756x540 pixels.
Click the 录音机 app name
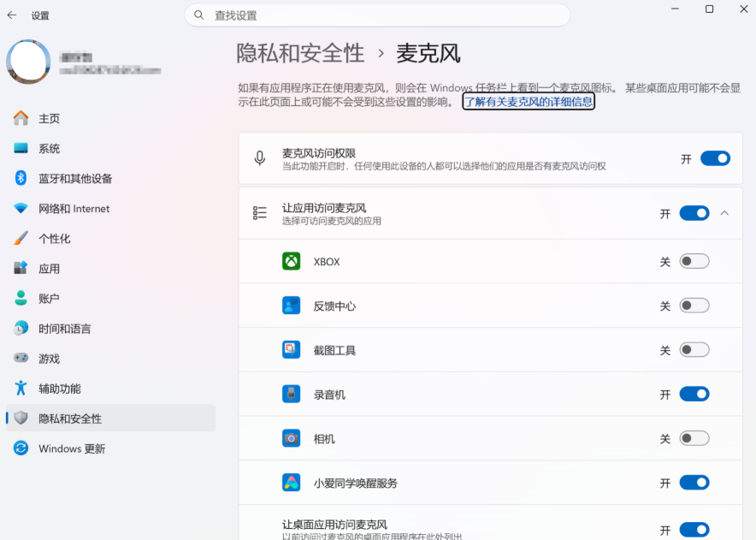329,395
